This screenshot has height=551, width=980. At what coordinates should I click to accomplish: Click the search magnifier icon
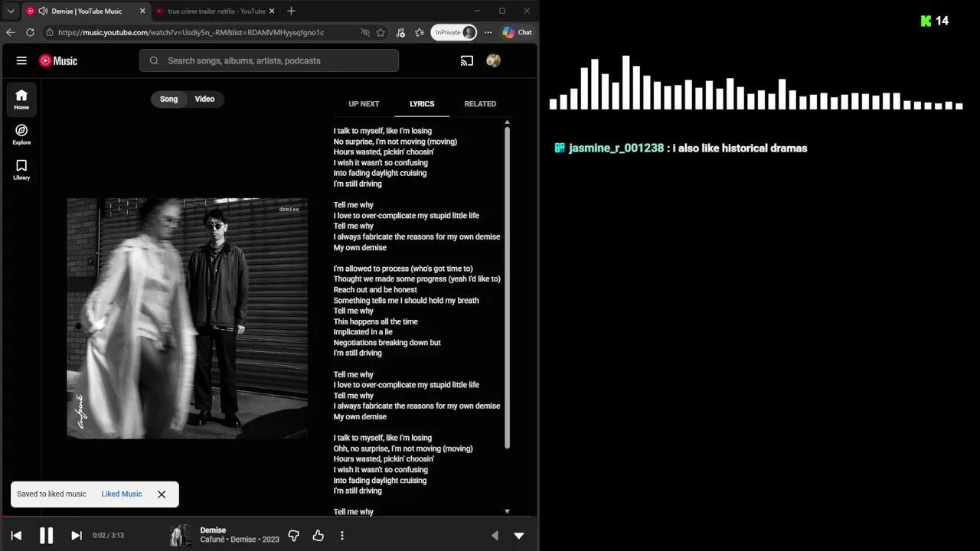tap(154, 60)
